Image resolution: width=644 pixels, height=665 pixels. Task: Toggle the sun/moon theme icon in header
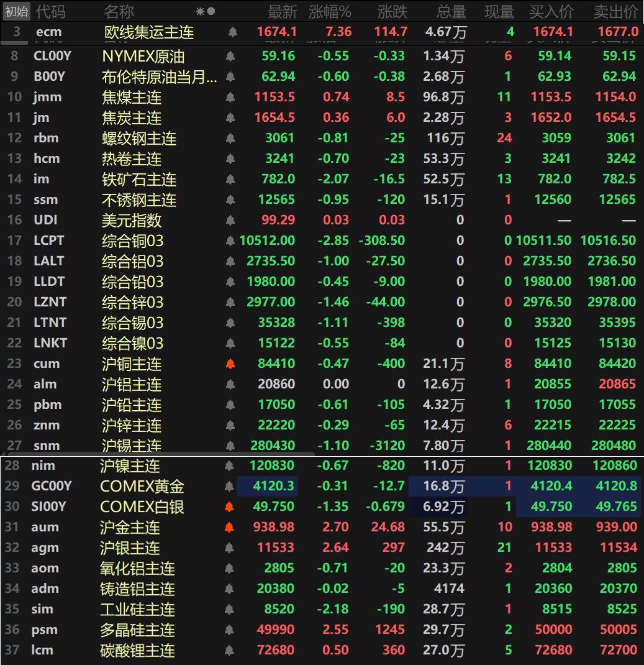pyautogui.click(x=205, y=11)
